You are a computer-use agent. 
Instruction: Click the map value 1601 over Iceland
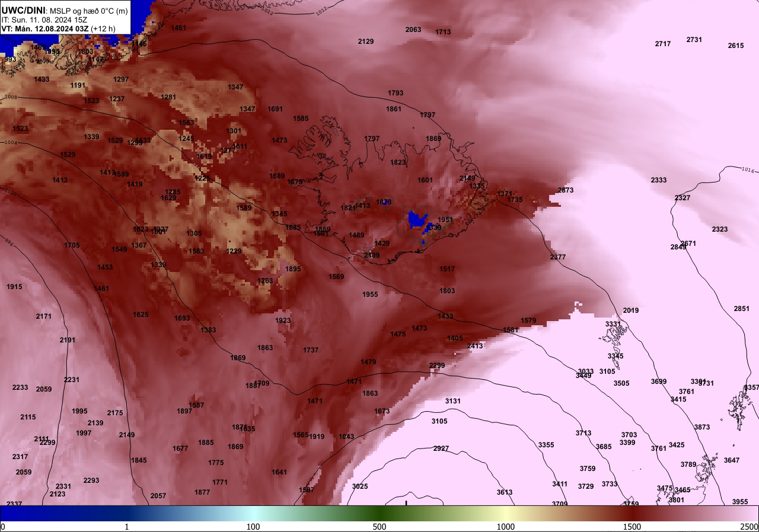pos(425,180)
